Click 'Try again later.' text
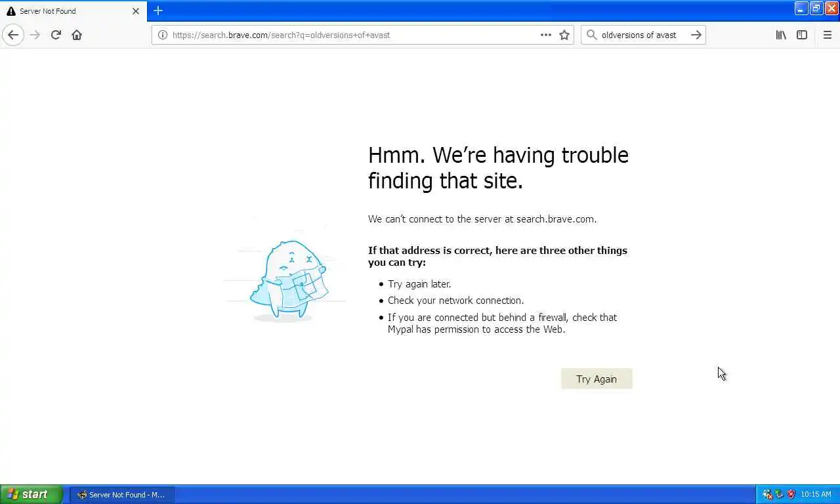 [419, 284]
